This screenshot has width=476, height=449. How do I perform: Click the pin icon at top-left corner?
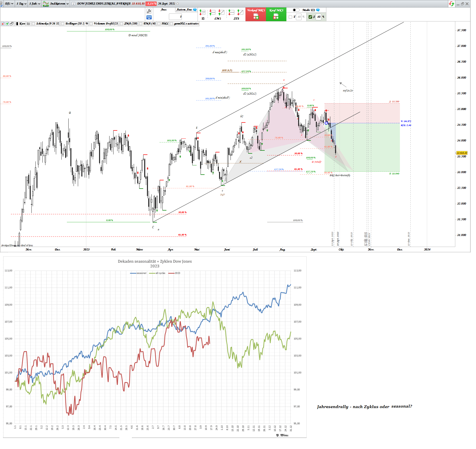(x=1, y=4)
